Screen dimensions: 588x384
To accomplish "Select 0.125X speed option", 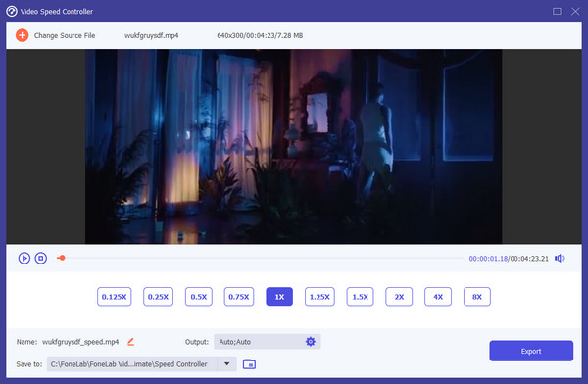I will click(x=115, y=297).
